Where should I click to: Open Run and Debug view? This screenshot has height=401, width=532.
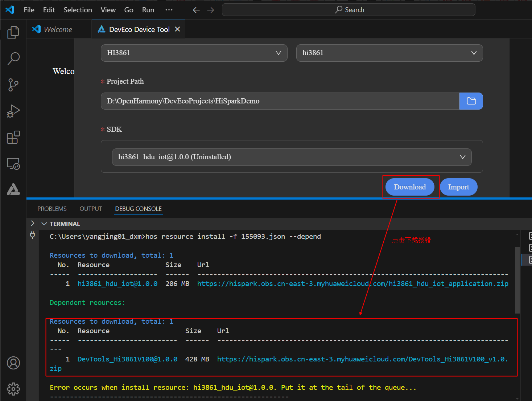click(x=13, y=111)
